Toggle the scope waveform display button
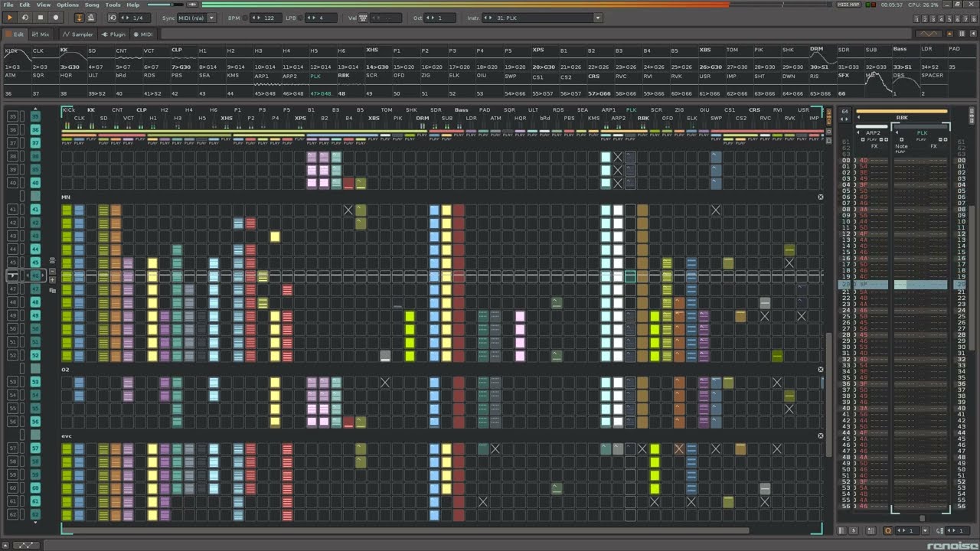This screenshot has width=980, height=551. (929, 34)
